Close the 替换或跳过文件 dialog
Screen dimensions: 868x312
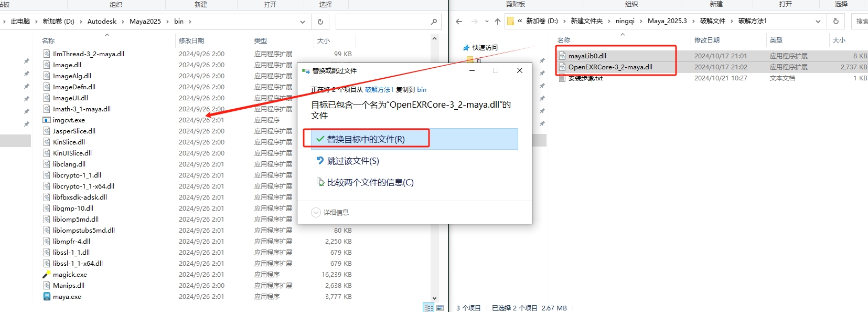click(520, 70)
